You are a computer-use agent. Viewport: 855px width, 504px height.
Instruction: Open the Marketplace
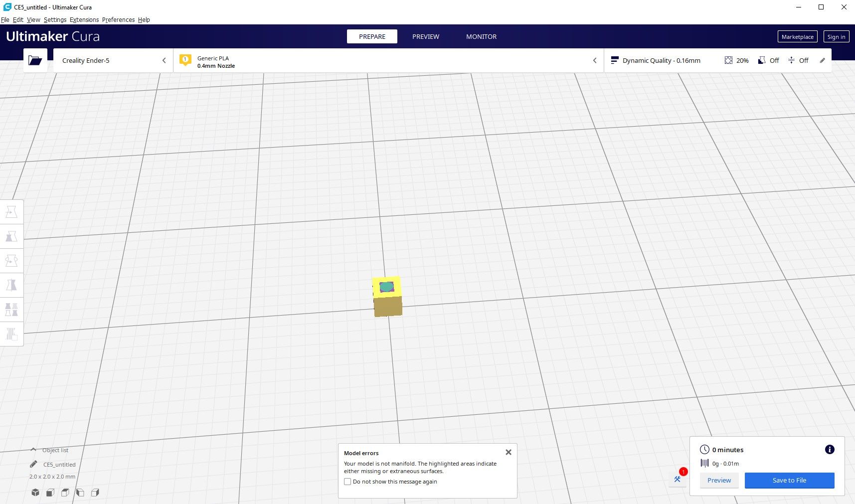(x=797, y=36)
